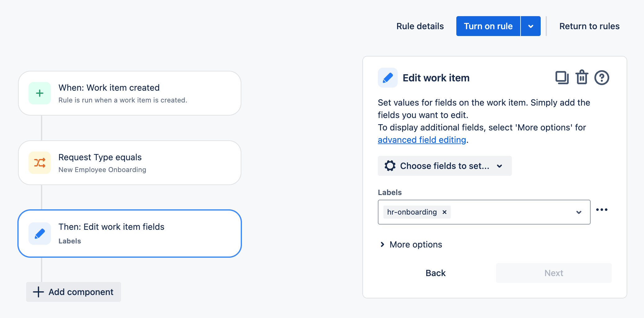Click the orange shuffle condition icon
644x318 pixels.
tap(40, 163)
